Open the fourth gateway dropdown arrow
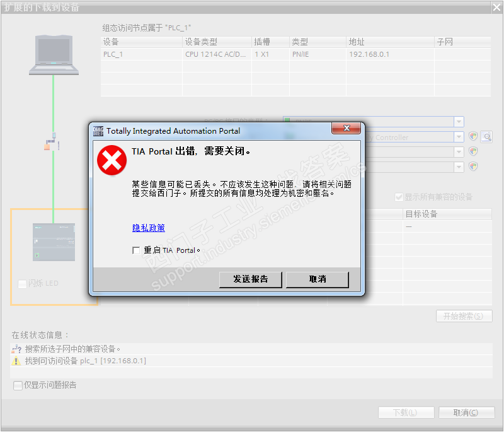 pyautogui.click(x=459, y=167)
